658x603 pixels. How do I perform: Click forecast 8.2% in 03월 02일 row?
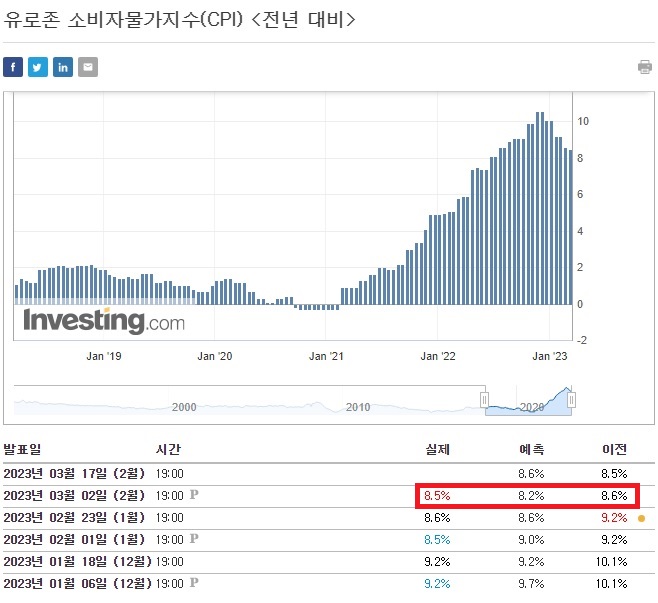point(531,496)
